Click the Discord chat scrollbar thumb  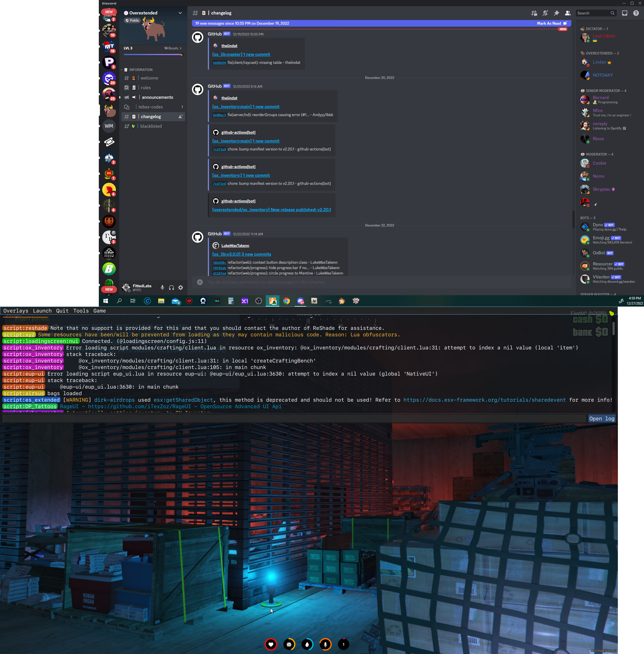click(x=573, y=219)
